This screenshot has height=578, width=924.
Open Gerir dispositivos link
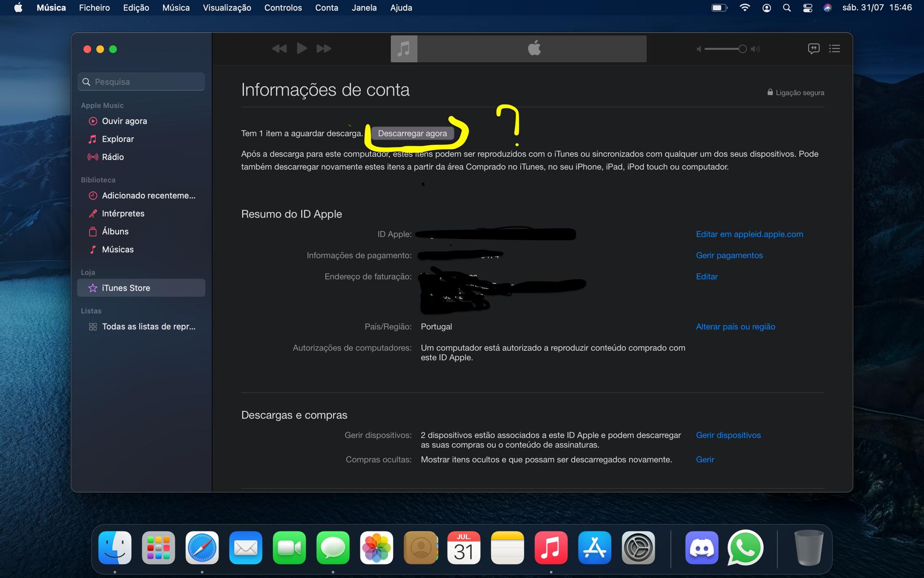(728, 435)
